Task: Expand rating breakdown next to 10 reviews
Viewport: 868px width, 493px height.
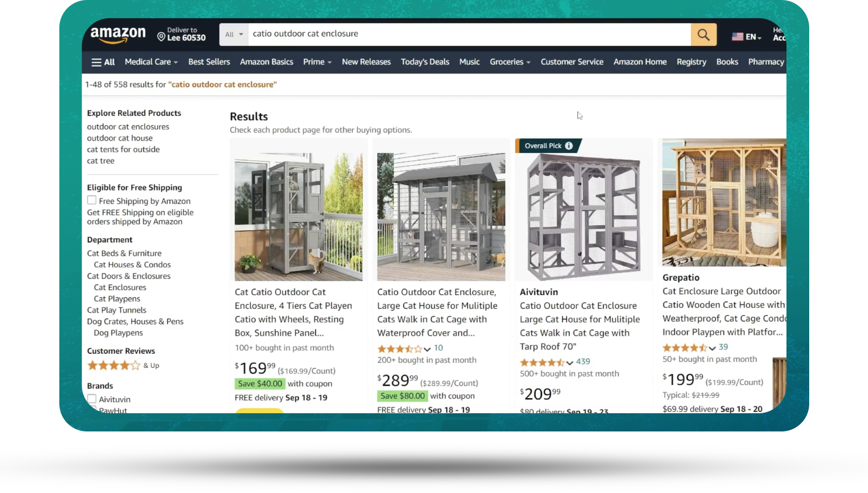Action: 427,349
